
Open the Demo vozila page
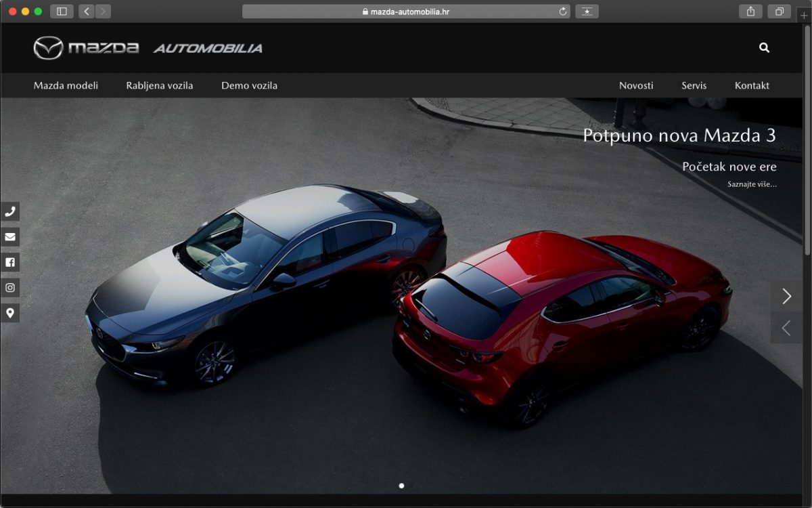249,85
